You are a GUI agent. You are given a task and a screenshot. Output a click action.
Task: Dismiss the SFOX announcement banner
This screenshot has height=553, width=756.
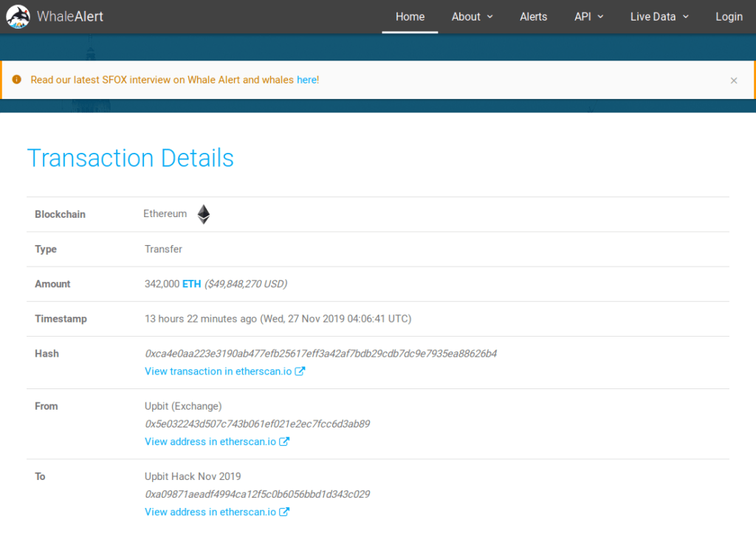point(734,80)
